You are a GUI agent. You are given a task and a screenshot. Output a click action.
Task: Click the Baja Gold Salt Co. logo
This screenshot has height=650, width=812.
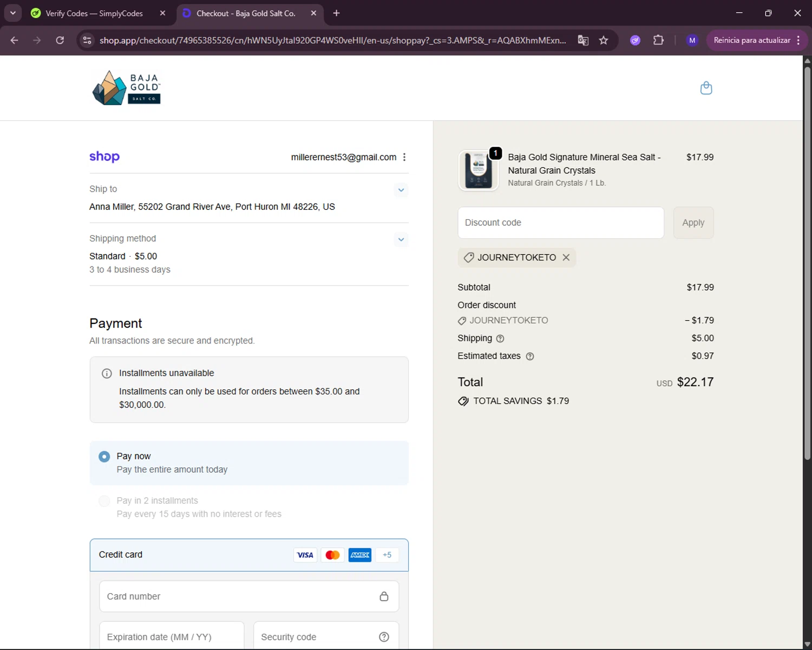point(127,88)
